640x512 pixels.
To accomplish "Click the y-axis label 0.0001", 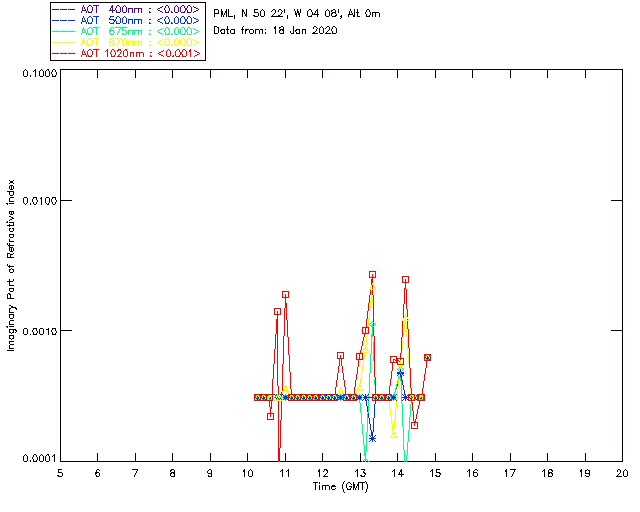I will coord(39,459).
